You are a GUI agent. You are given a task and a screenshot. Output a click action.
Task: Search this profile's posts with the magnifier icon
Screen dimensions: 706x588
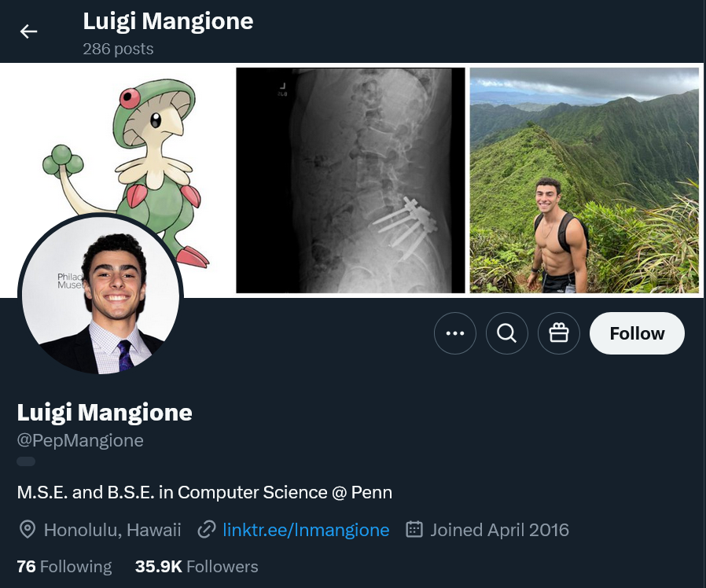[x=507, y=333]
